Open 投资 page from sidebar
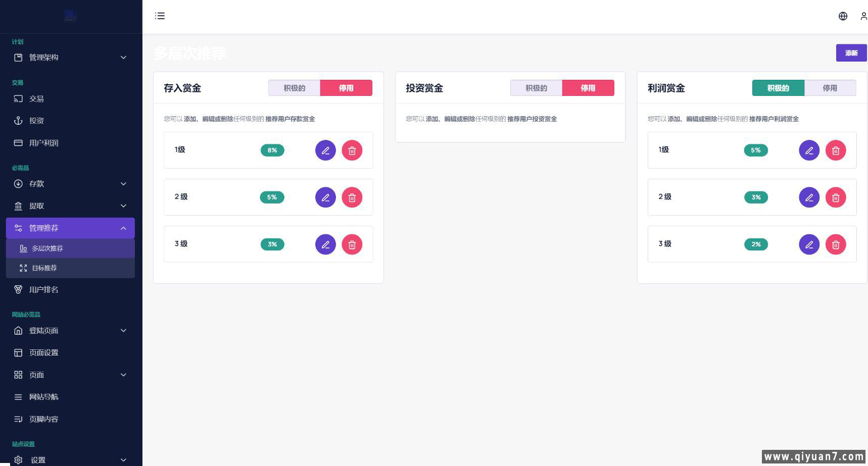Screen dimensions: 868x466 (x=36, y=121)
